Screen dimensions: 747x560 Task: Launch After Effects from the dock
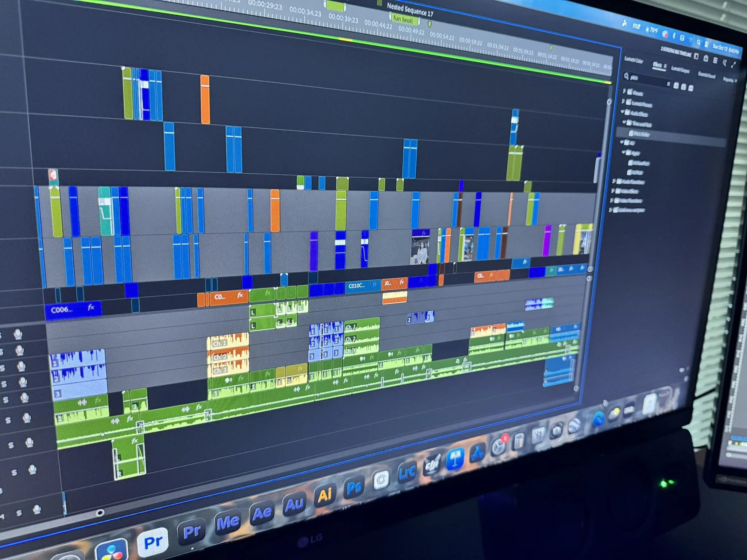click(x=263, y=512)
